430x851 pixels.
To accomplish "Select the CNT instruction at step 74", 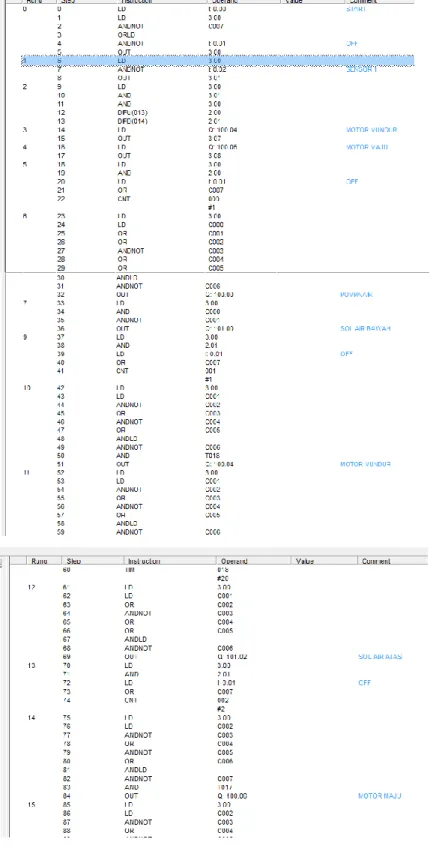I will [x=131, y=700].
